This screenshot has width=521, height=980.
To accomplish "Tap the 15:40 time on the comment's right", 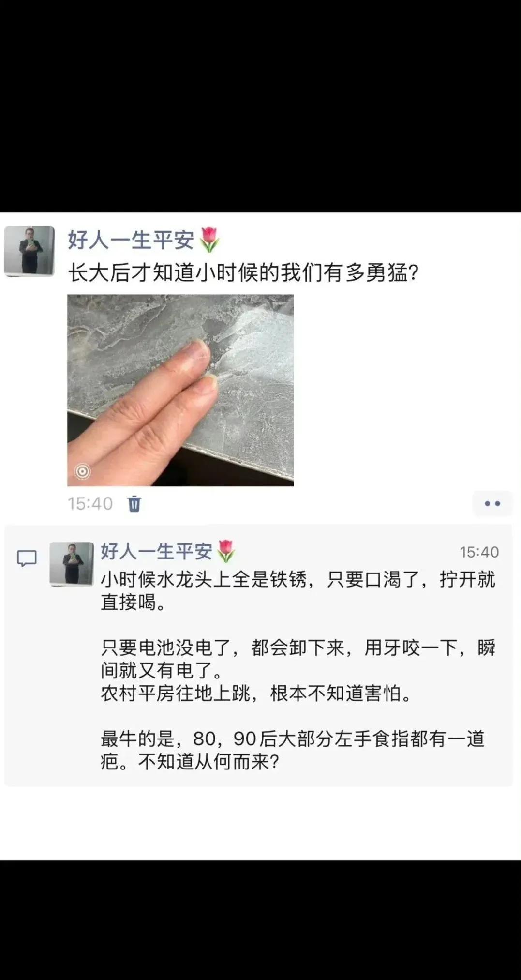I will pos(479,552).
